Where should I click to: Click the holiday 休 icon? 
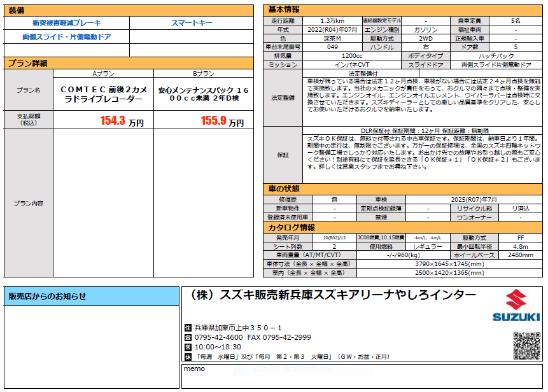188,356
